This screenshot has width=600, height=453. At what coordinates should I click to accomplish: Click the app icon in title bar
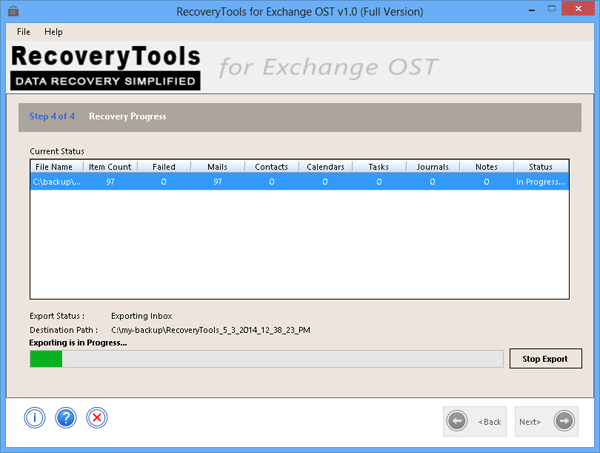13,11
